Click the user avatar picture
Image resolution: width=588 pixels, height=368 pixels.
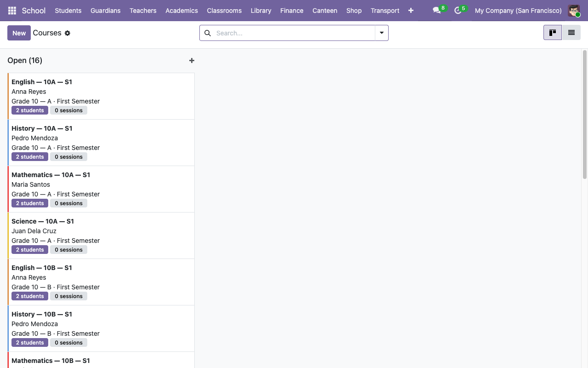(x=574, y=11)
